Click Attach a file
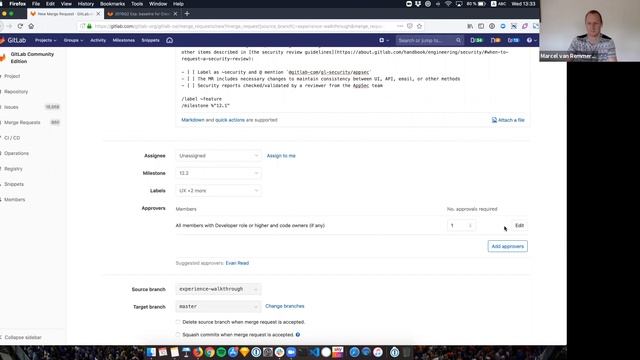 pyautogui.click(x=508, y=120)
